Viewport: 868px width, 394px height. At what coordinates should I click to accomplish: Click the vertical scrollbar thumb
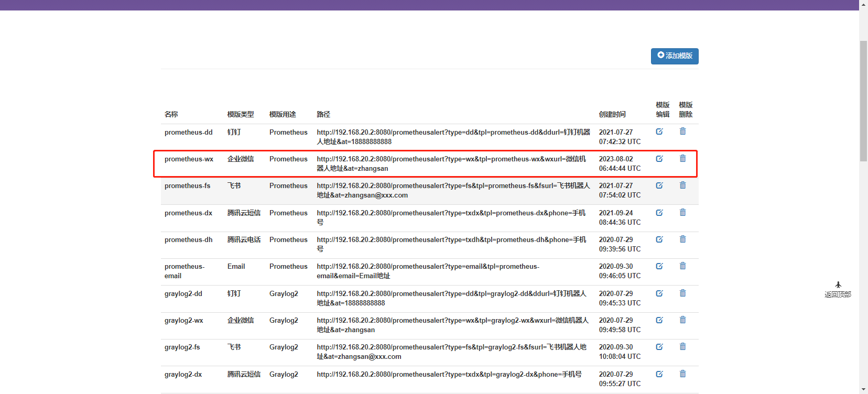[863, 101]
